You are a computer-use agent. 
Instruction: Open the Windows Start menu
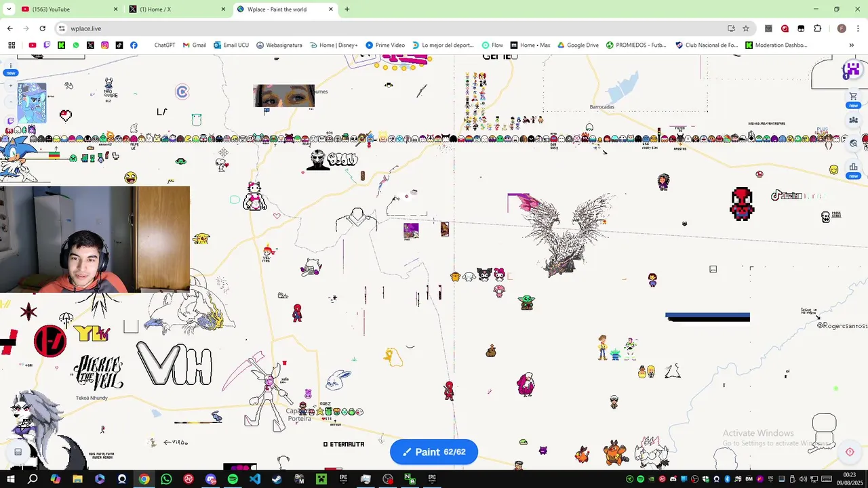pyautogui.click(x=11, y=479)
